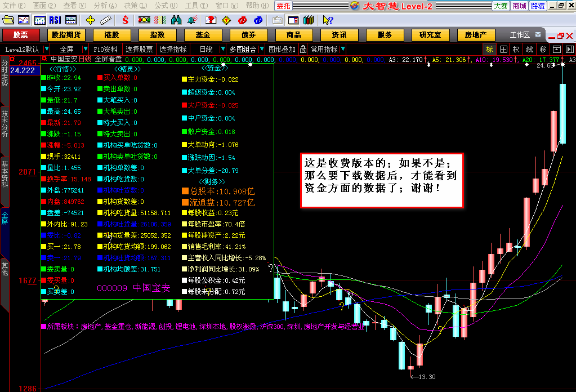Open the 公式(U) menu
Image resolution: width=576 pixels, height=392 pixels.
point(166,6)
